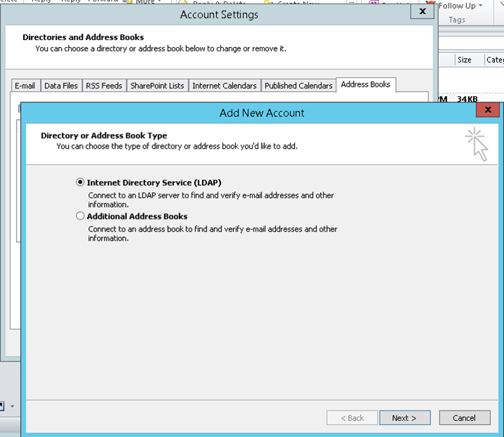
Task: Switch to the Published Calendars tab
Action: click(298, 86)
